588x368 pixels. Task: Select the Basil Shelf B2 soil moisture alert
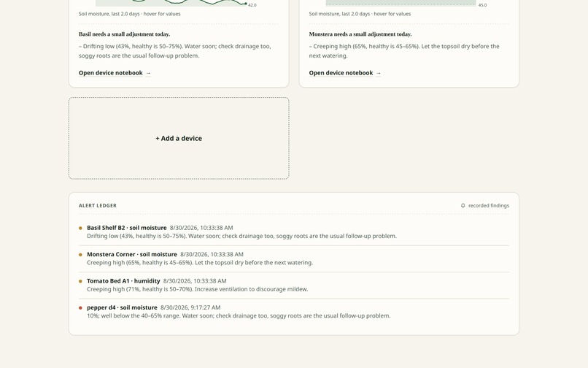[x=294, y=231]
